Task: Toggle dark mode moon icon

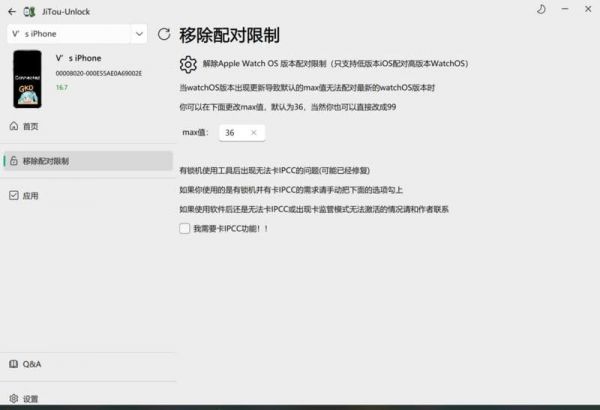Action: 541,9
